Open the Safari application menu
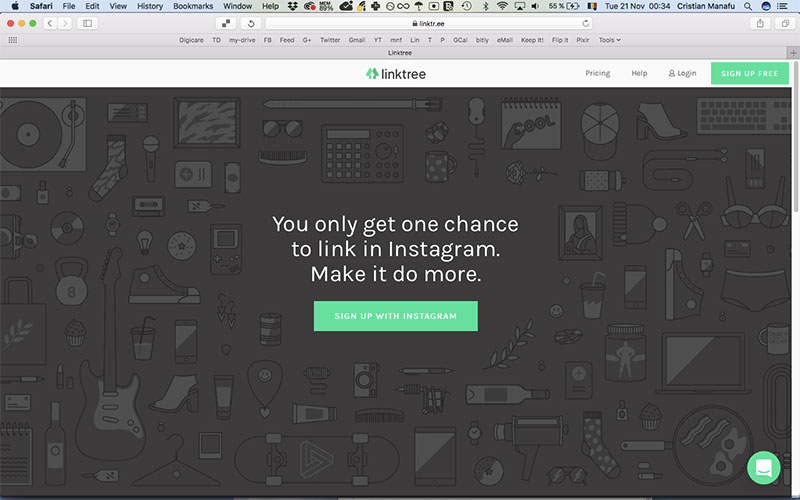Screen dimensions: 800x500 click(x=41, y=6)
